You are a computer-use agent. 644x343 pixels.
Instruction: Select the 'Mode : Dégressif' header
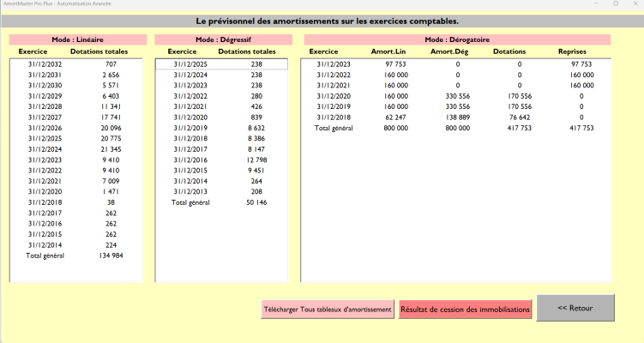tap(224, 39)
